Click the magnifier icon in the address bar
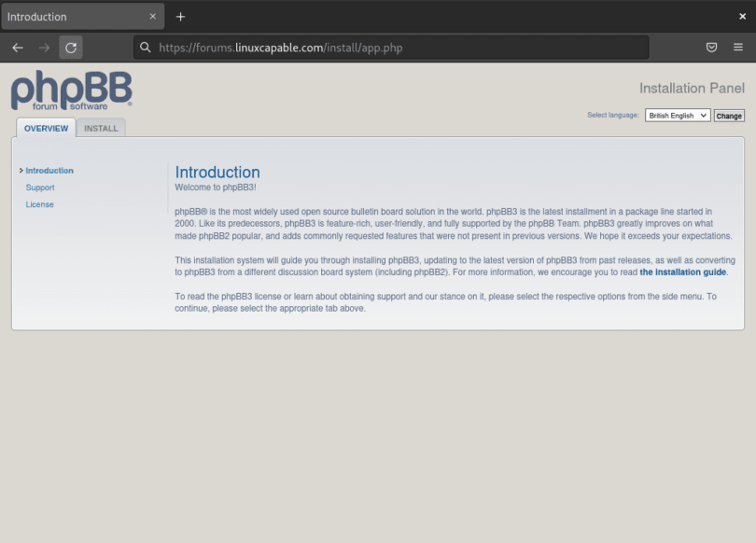Image resolution: width=756 pixels, height=543 pixels. coord(145,47)
